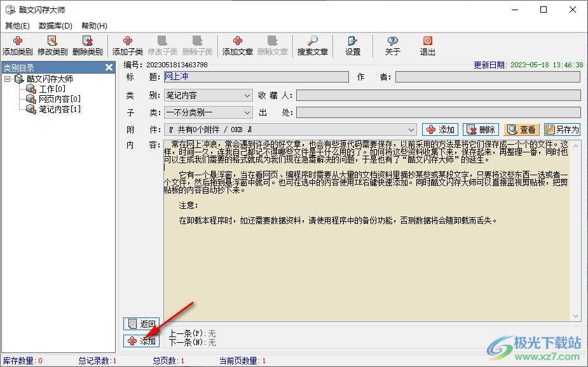
Task: Open the 帮助(H) menu
Action: point(94,26)
